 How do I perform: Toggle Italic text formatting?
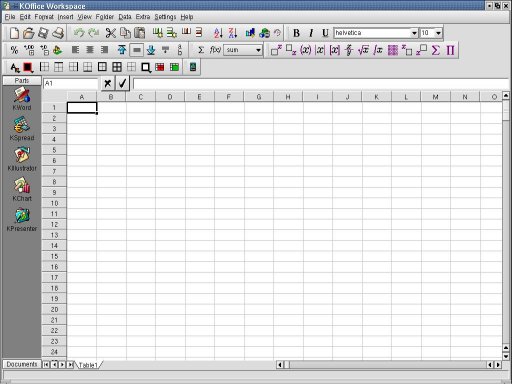(311, 33)
